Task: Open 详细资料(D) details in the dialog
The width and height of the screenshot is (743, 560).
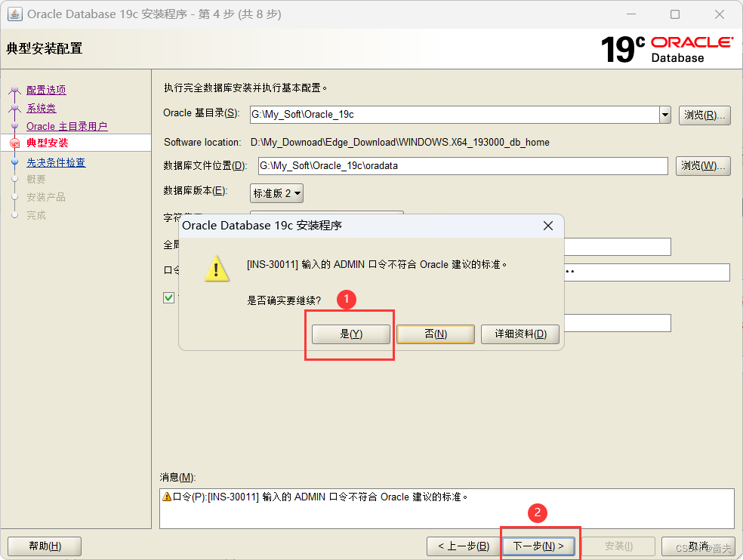Action: coord(520,334)
